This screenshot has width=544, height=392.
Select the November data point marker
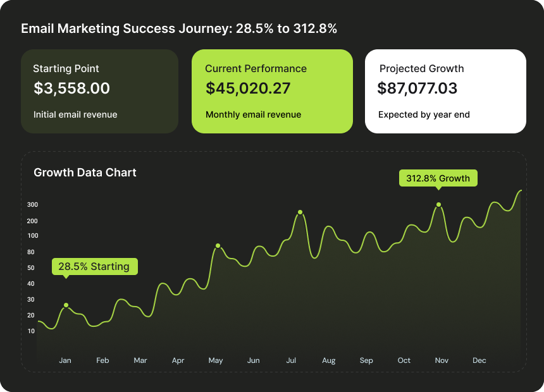(x=438, y=204)
